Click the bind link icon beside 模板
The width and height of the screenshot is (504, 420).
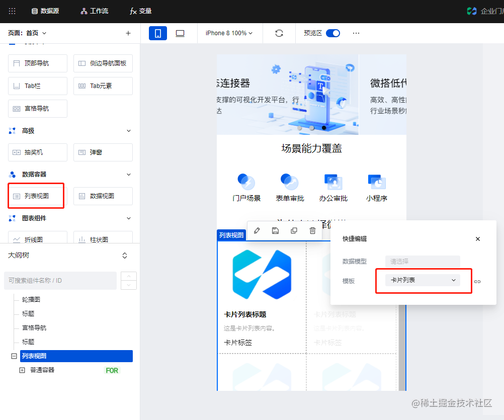(x=477, y=282)
